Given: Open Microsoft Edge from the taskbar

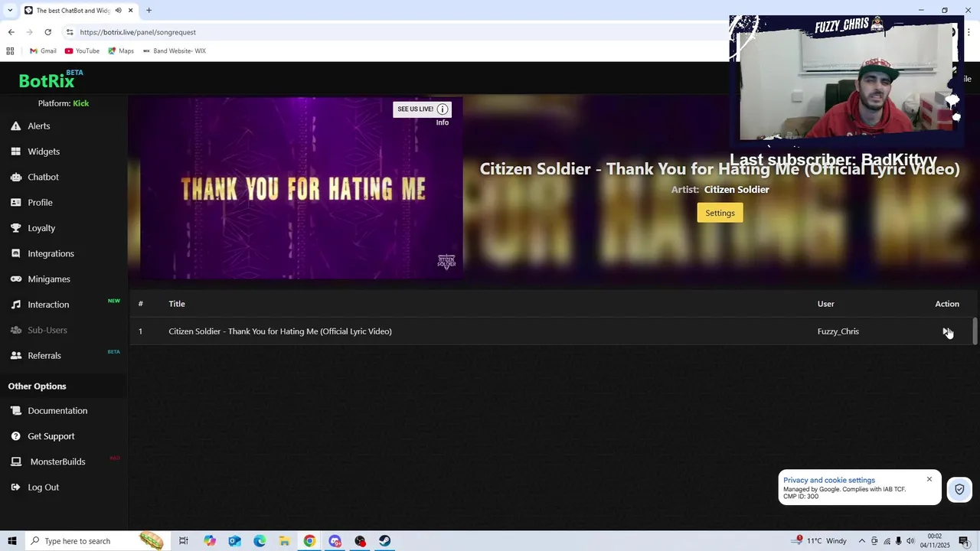Looking at the screenshot, I should 260,541.
